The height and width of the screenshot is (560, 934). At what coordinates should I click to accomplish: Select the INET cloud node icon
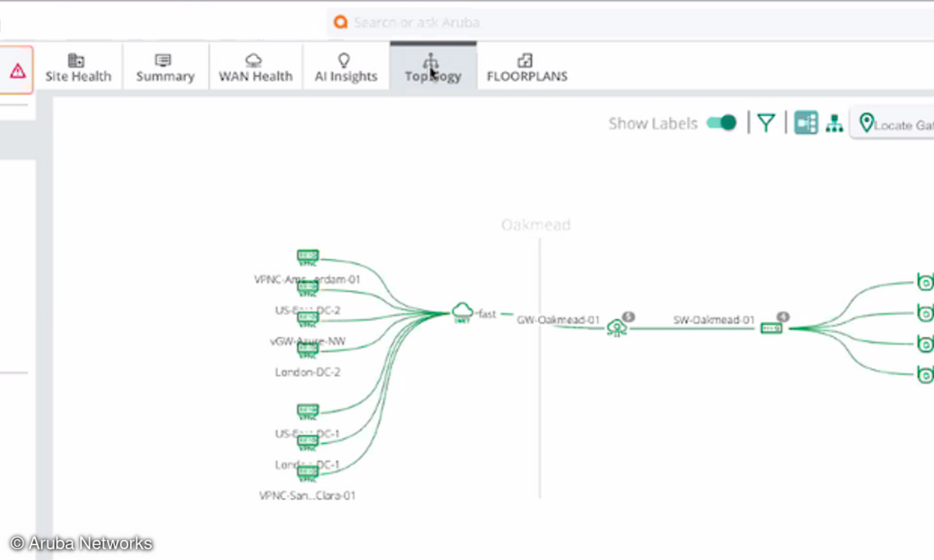click(x=462, y=313)
